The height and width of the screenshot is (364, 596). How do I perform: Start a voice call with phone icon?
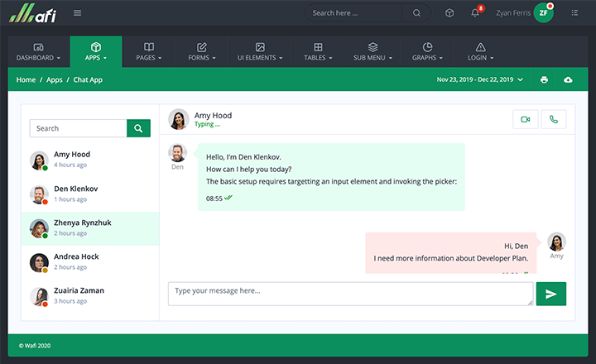553,119
